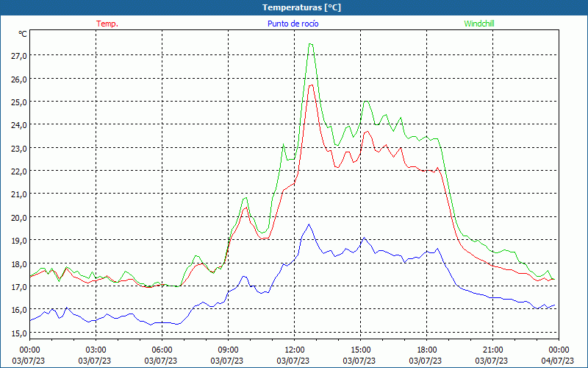Click the '°C' axis unit label
This screenshot has width=588, height=368.
(x=23, y=34)
